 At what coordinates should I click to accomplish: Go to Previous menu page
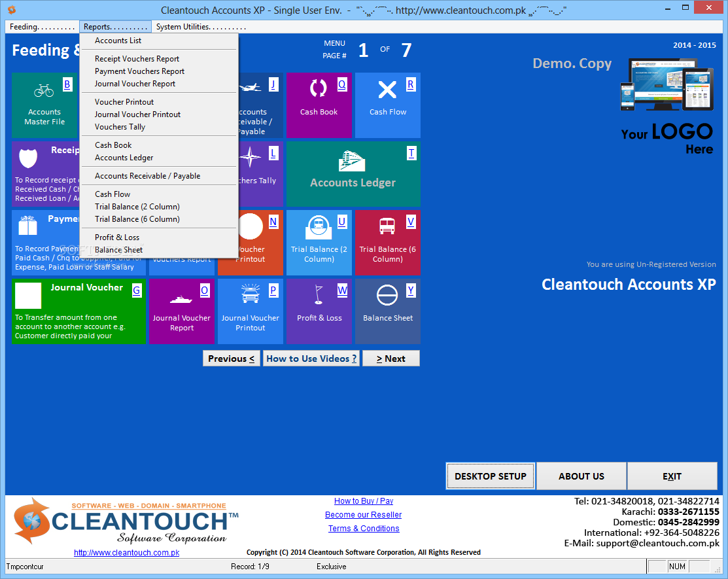point(232,359)
